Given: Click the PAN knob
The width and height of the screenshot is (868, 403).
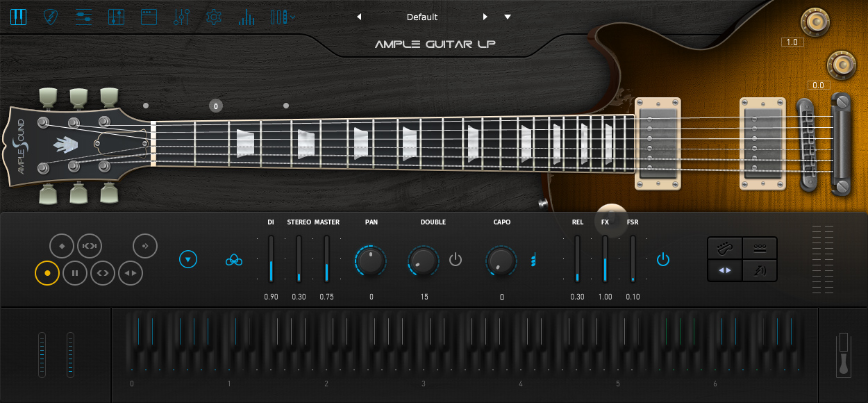Looking at the screenshot, I should pos(371,260).
